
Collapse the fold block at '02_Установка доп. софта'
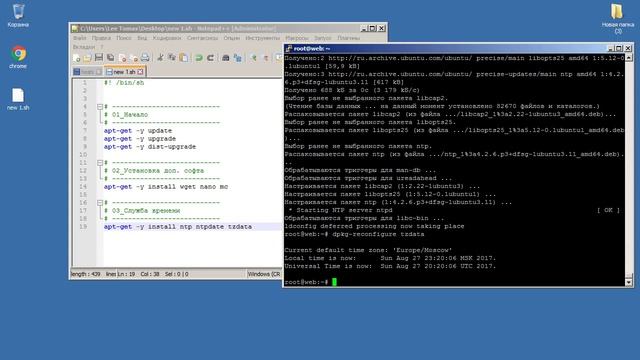[x=100, y=163]
